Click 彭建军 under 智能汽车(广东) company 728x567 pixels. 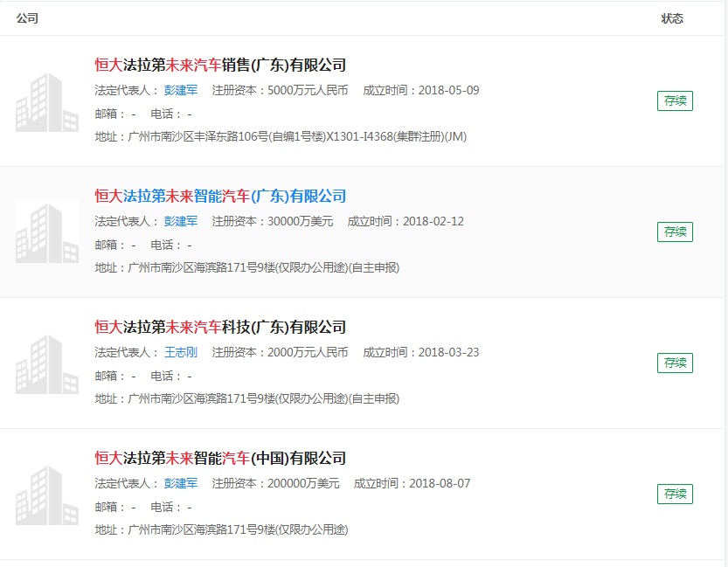coord(181,221)
